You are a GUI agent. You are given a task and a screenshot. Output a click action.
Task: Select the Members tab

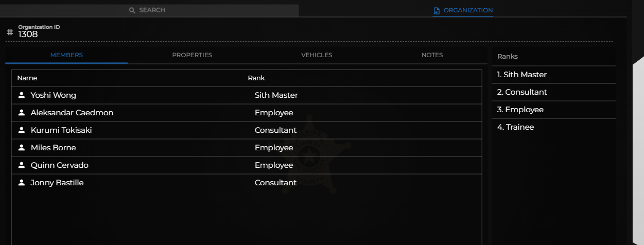coord(66,55)
